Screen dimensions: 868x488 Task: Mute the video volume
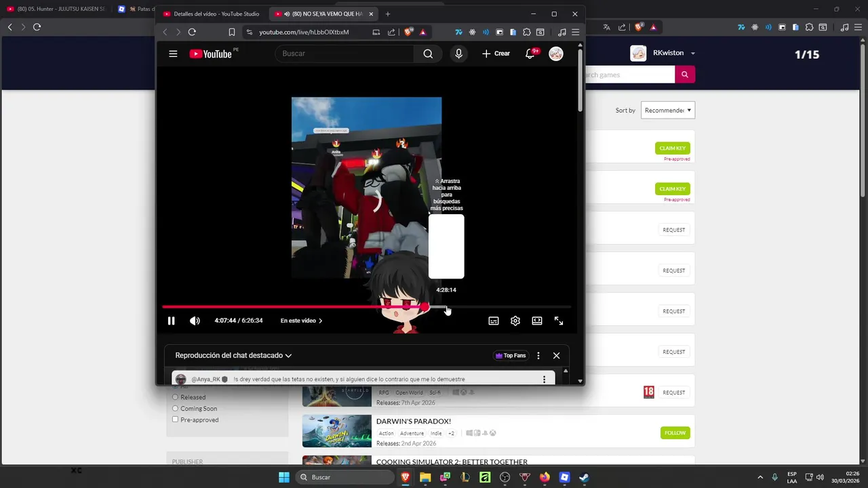click(195, 321)
